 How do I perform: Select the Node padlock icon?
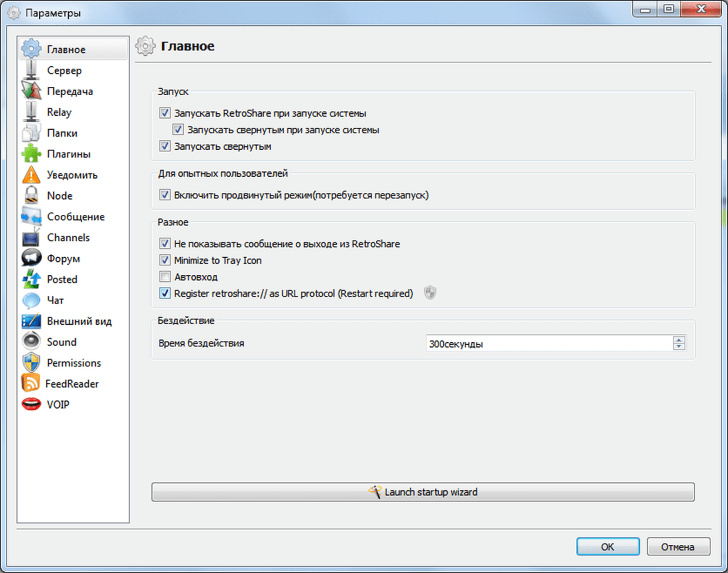pos(31,196)
